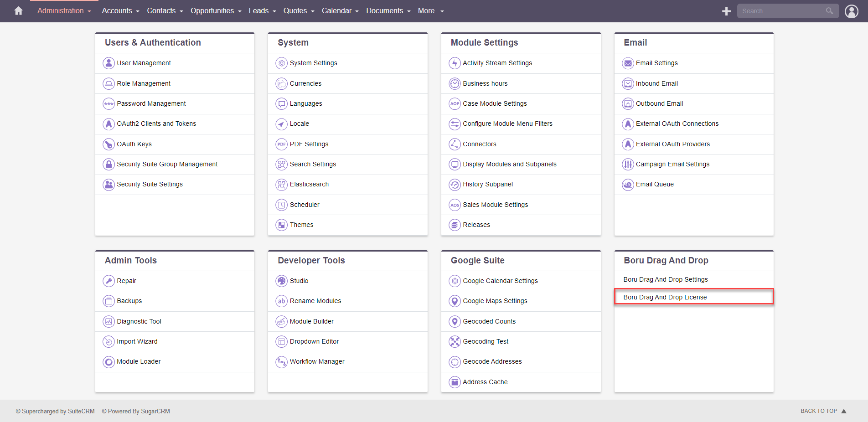Open the Opportunities menu item

(x=212, y=10)
